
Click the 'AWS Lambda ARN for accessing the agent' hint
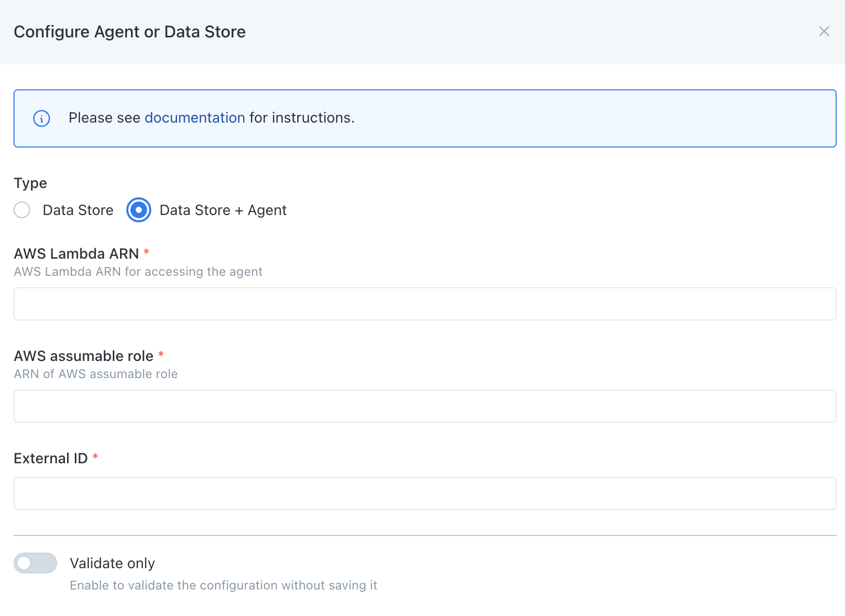tap(138, 272)
